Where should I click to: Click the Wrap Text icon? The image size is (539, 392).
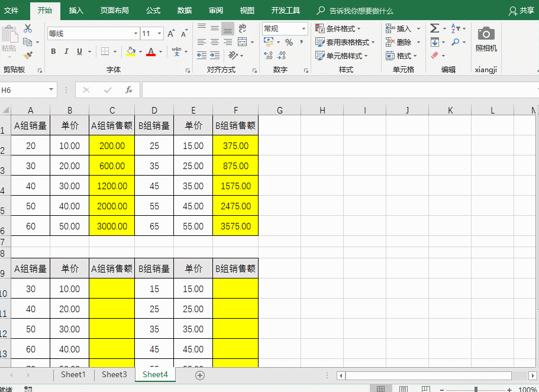[243, 28]
